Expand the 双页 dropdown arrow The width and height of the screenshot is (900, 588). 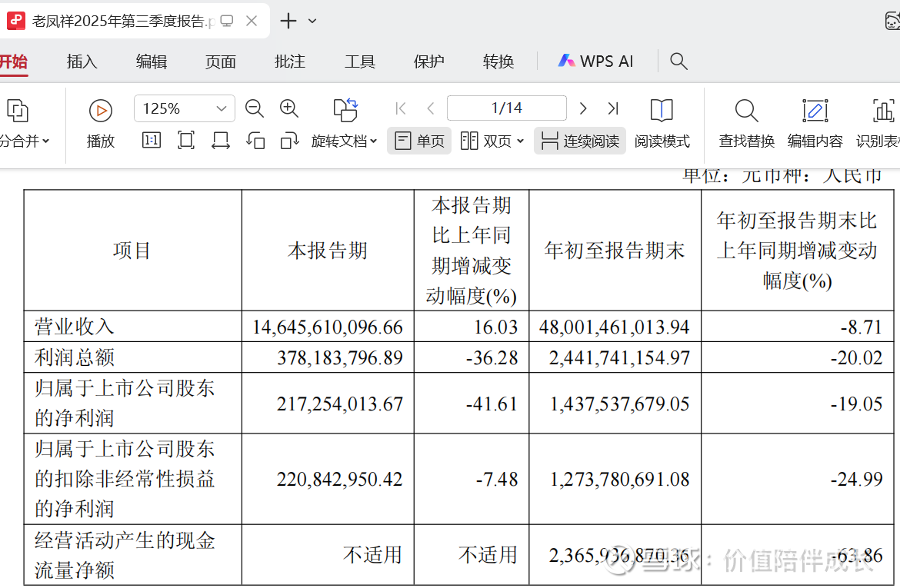tap(521, 141)
